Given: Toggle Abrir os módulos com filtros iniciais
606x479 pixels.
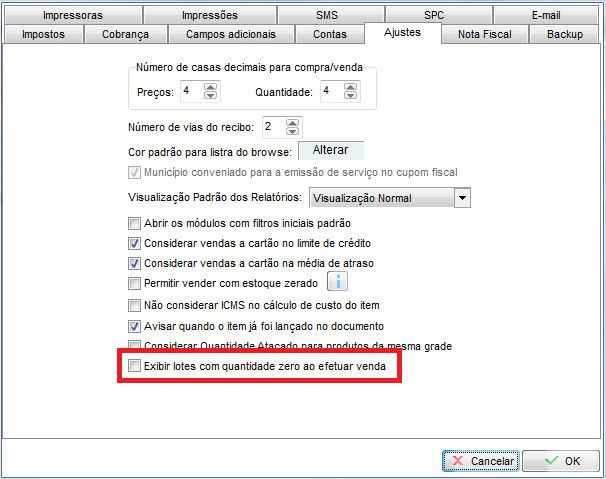Looking at the screenshot, I should coord(135,223).
